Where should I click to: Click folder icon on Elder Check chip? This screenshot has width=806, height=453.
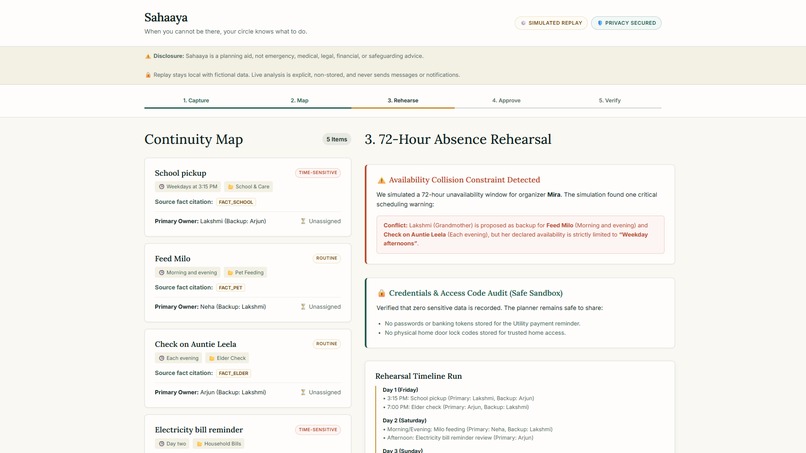(212, 358)
